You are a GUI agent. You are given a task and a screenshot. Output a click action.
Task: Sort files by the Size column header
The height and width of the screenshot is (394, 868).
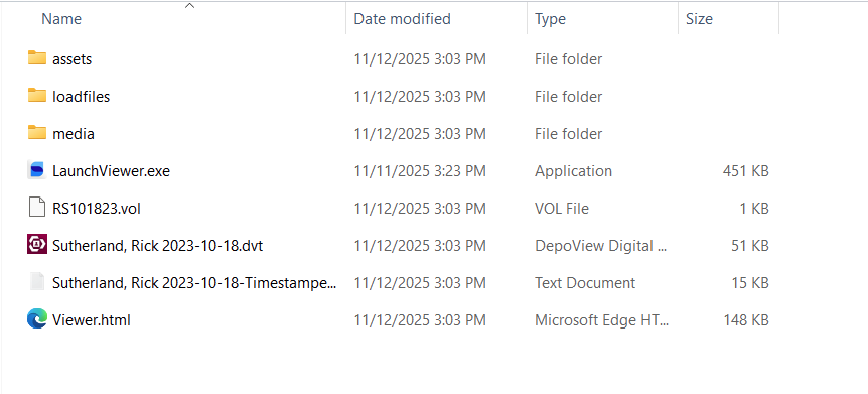(x=699, y=19)
